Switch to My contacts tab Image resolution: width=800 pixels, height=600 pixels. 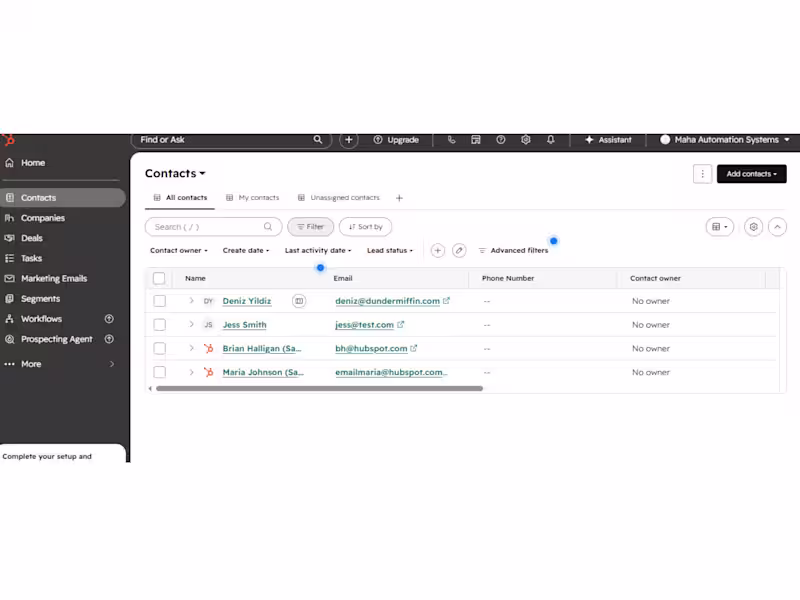click(x=253, y=197)
